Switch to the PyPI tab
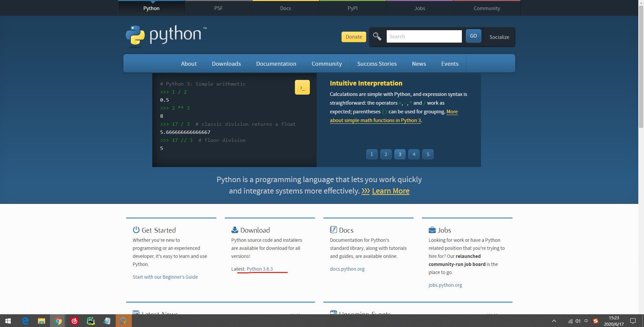The height and width of the screenshot is (327, 644). (353, 8)
